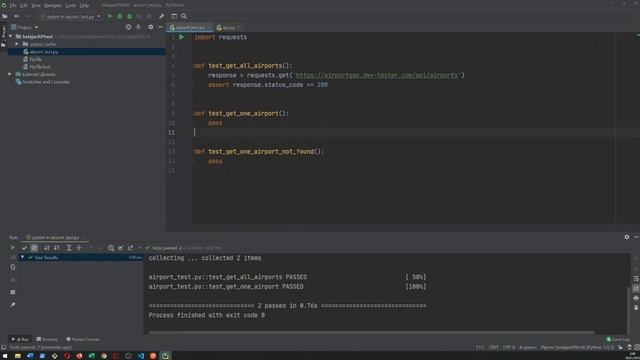Toggle scroll to end icon beside console
The height and width of the screenshot is (360, 640).
636,288
